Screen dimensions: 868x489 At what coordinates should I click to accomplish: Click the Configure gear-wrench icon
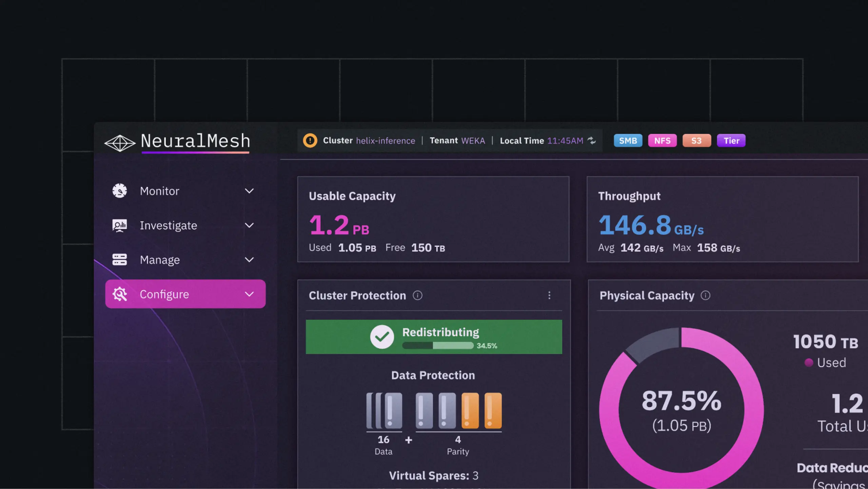(x=120, y=294)
